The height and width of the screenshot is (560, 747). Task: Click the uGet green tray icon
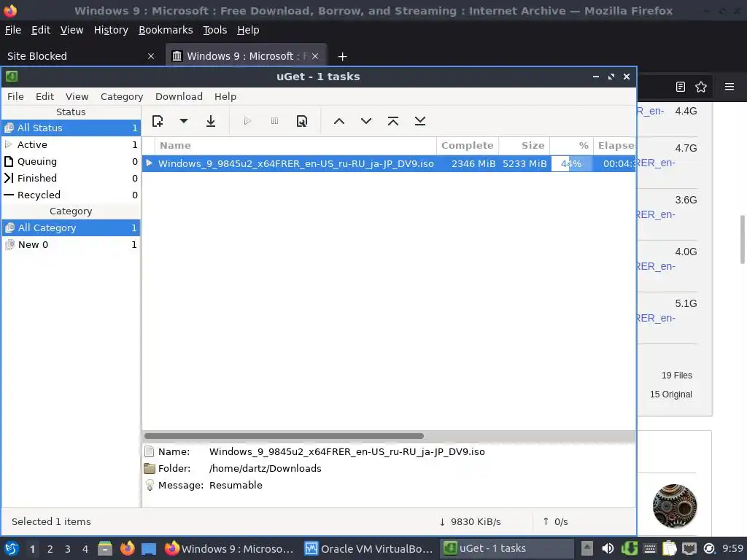click(629, 548)
